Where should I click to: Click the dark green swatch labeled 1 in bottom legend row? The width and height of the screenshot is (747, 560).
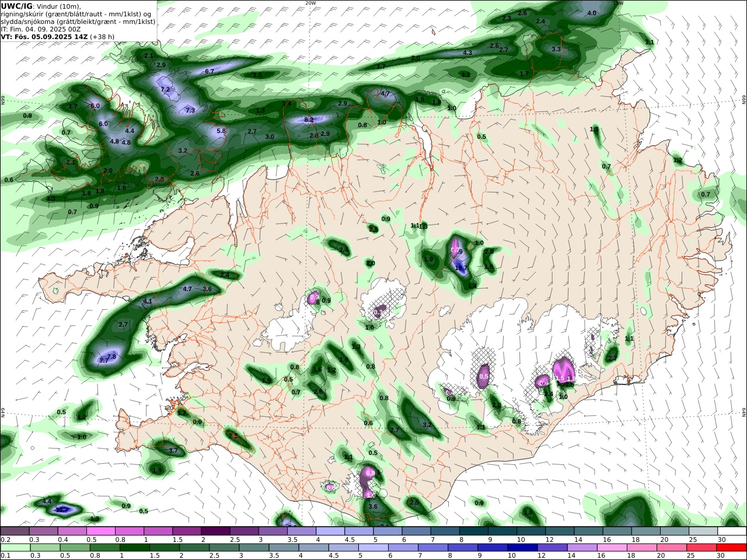pyautogui.click(x=134, y=548)
